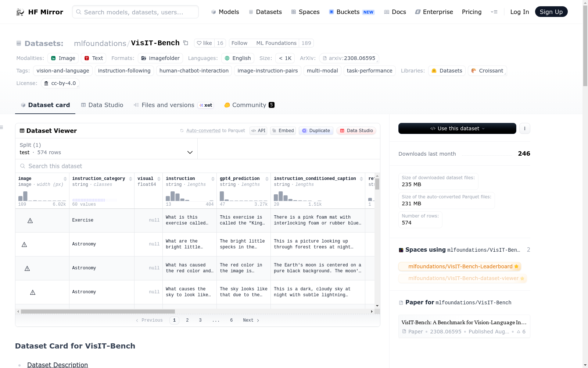
Task: Click the HF Mirror logo icon
Action: click(20, 12)
